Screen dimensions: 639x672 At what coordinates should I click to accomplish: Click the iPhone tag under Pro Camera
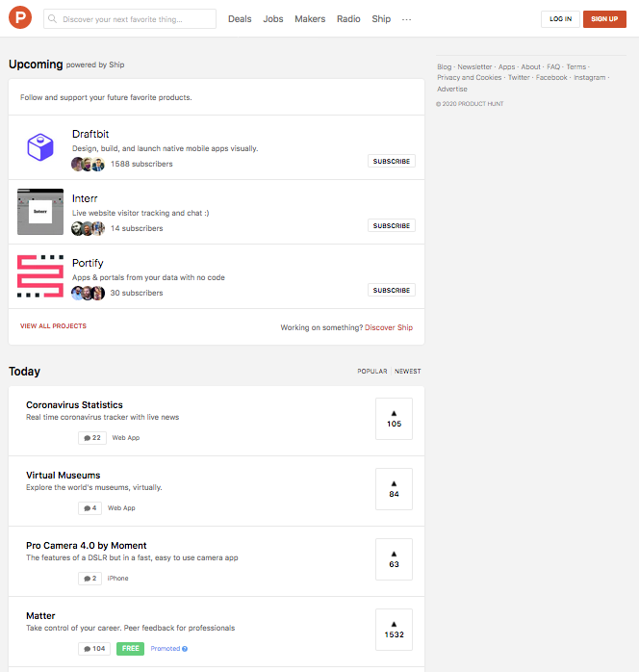click(x=117, y=579)
